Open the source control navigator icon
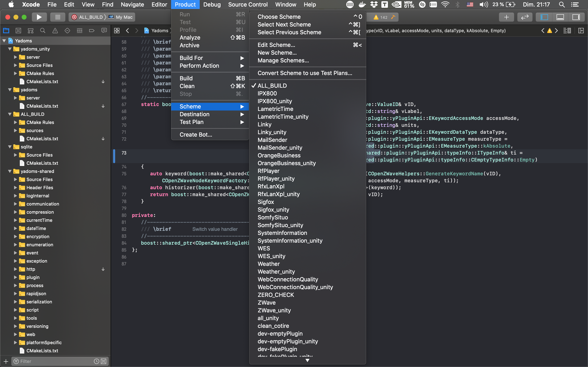 18,31
